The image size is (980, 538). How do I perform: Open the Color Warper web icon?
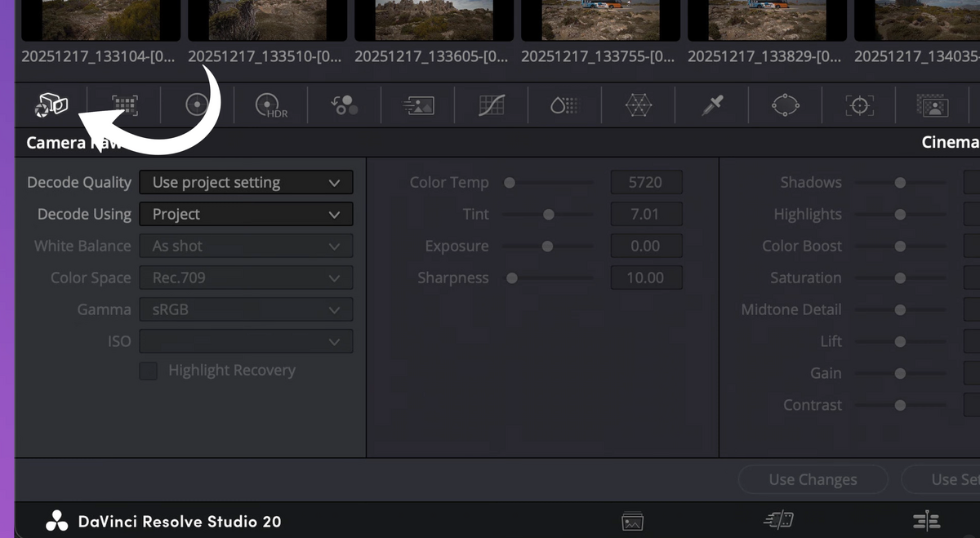point(638,104)
